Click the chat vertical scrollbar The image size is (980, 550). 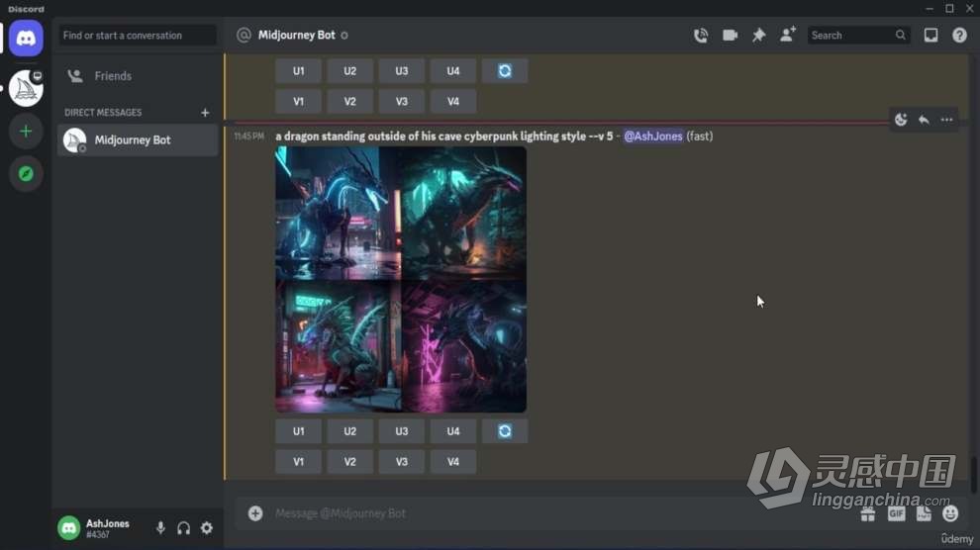click(973, 475)
